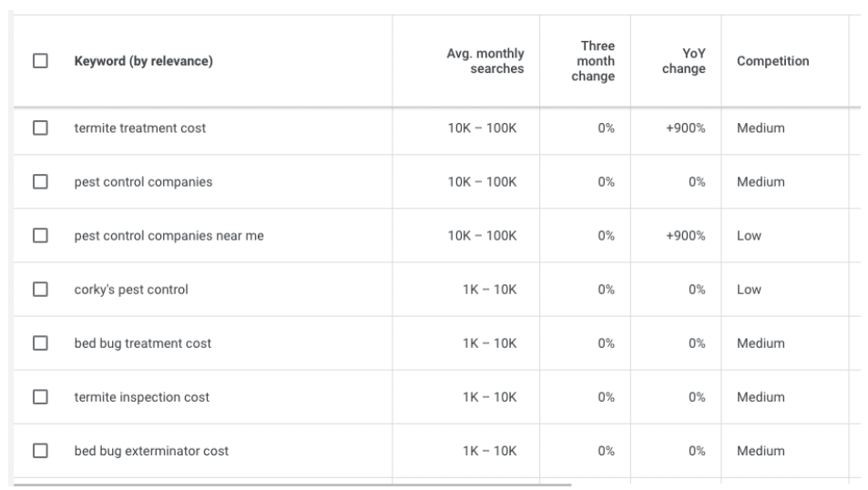Click +900% YoY value for termite treatment cost
868x490 pixels.
tap(686, 128)
